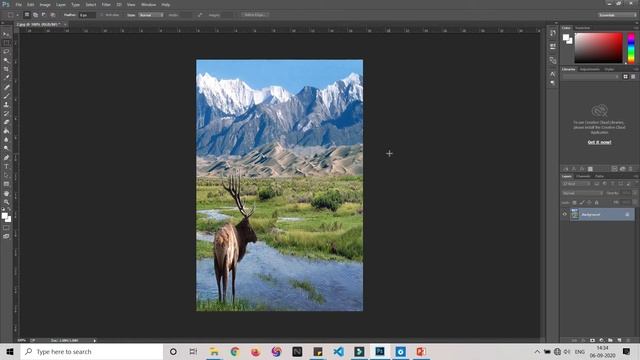Add a layer mask in the Layers panel
Viewport: 640px width, 360px height.
592,340
